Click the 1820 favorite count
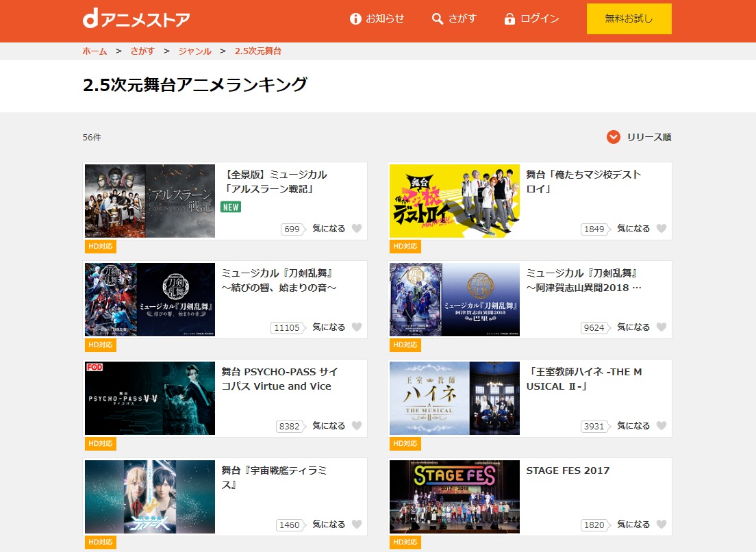This screenshot has height=552, width=756. tap(595, 525)
